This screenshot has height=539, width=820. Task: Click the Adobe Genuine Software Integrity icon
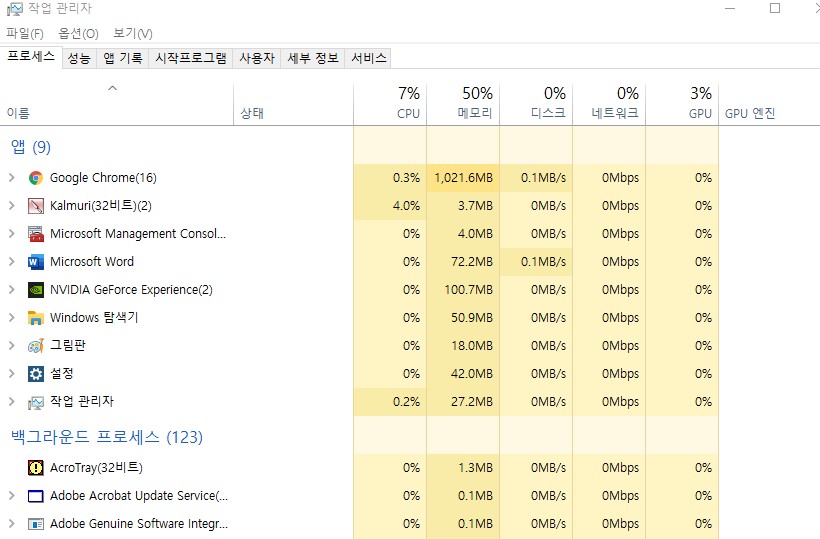36,524
